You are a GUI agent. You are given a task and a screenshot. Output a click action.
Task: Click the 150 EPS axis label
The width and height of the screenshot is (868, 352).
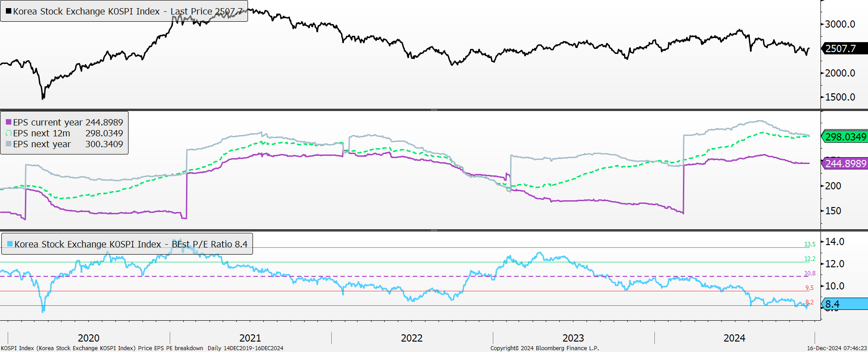(833, 211)
